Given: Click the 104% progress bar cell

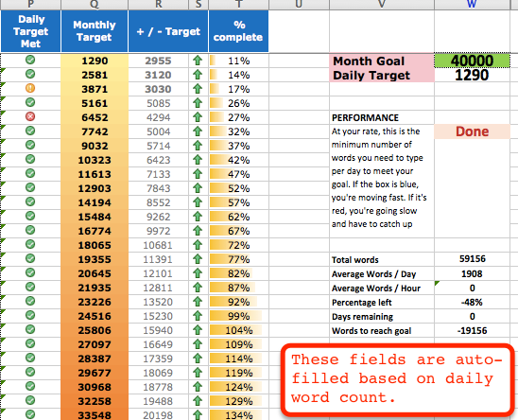Looking at the screenshot, I should point(238,330).
